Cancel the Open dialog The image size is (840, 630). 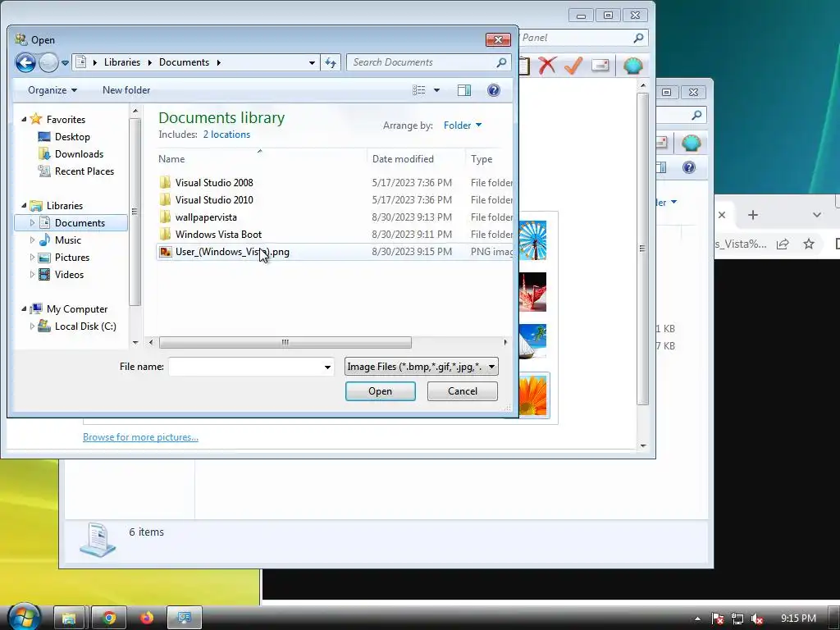(x=463, y=391)
